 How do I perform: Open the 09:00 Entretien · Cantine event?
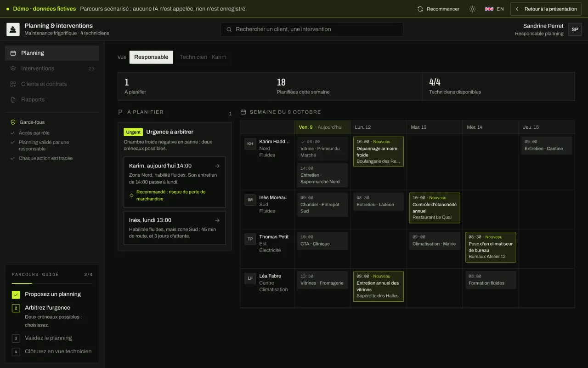tap(547, 145)
